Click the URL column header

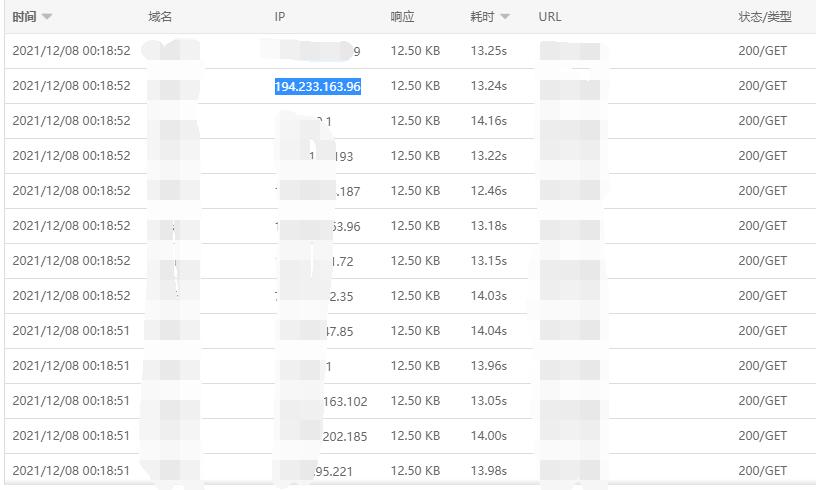[x=549, y=17]
